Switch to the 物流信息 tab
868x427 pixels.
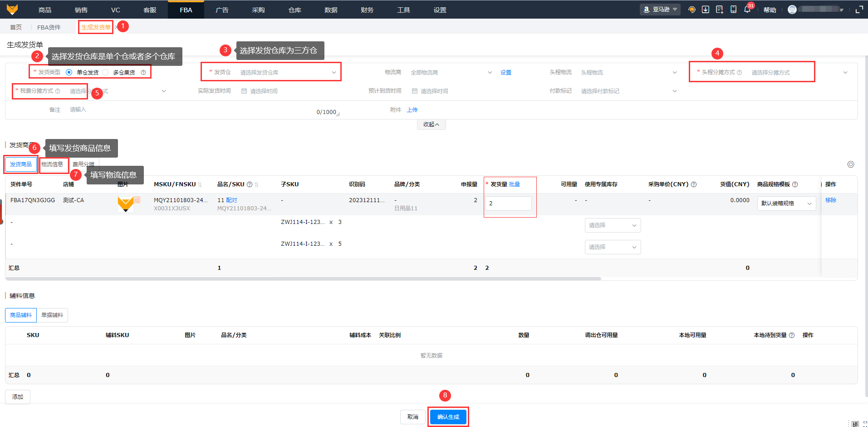point(52,164)
